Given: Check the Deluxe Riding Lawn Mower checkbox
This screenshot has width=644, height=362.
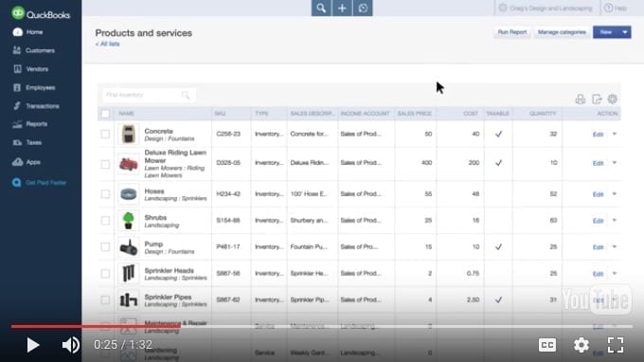Looking at the screenshot, I should coord(105,164).
